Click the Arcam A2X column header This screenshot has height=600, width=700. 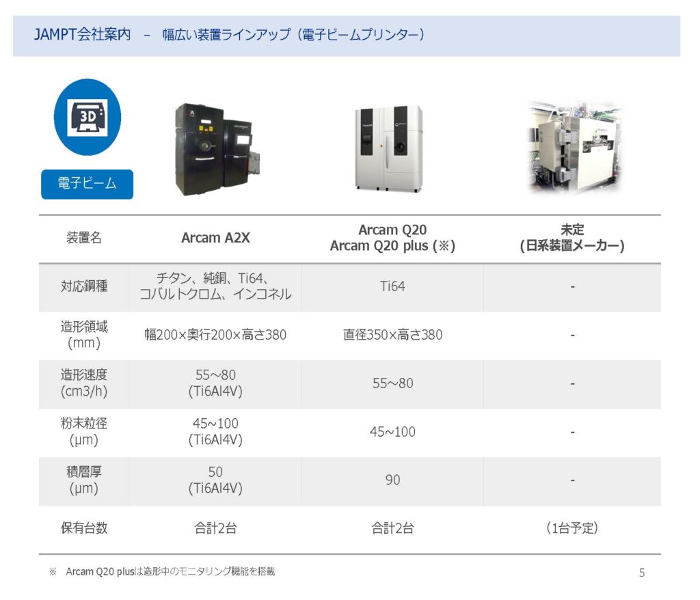[x=215, y=238]
